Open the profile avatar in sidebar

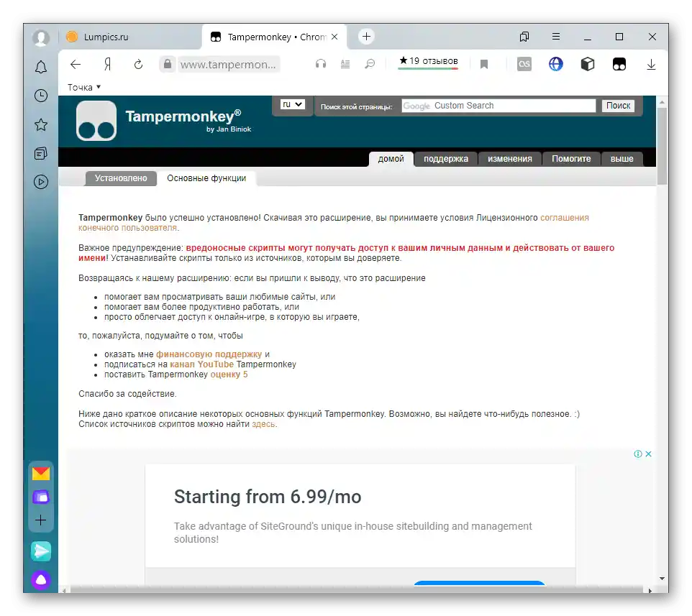pos(41,37)
